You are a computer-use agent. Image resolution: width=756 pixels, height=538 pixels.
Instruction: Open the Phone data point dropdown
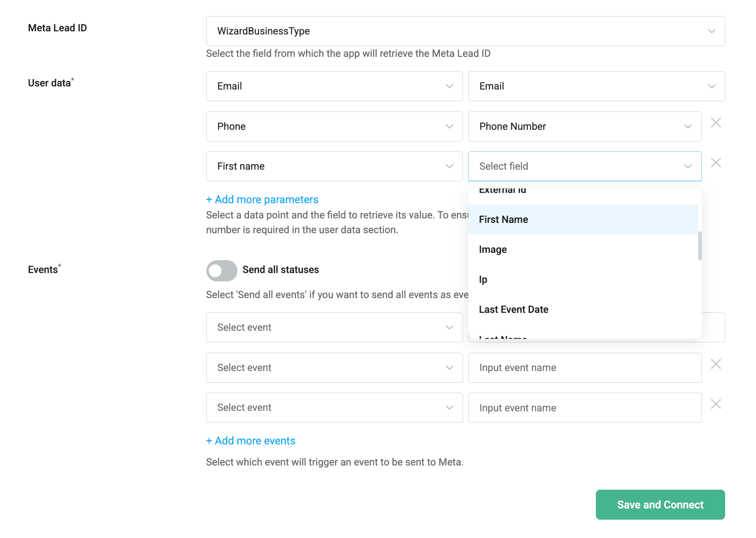[x=334, y=126]
